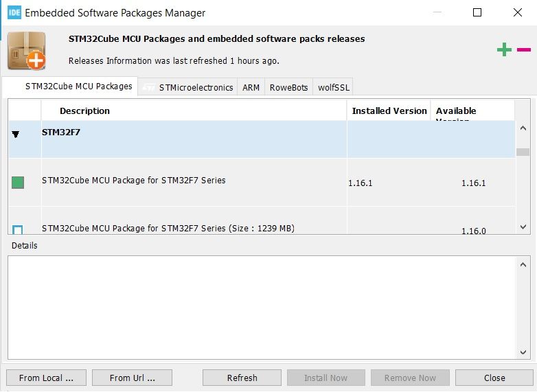537x392 pixels.
Task: Click package list scrollbar up arrow
Action: pos(523,128)
